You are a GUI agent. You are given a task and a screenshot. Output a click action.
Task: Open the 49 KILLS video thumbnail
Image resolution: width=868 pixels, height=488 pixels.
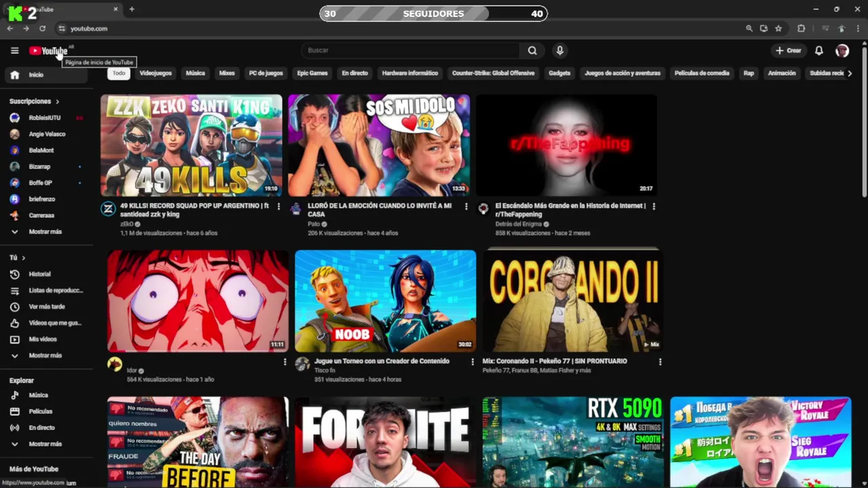coord(191,145)
